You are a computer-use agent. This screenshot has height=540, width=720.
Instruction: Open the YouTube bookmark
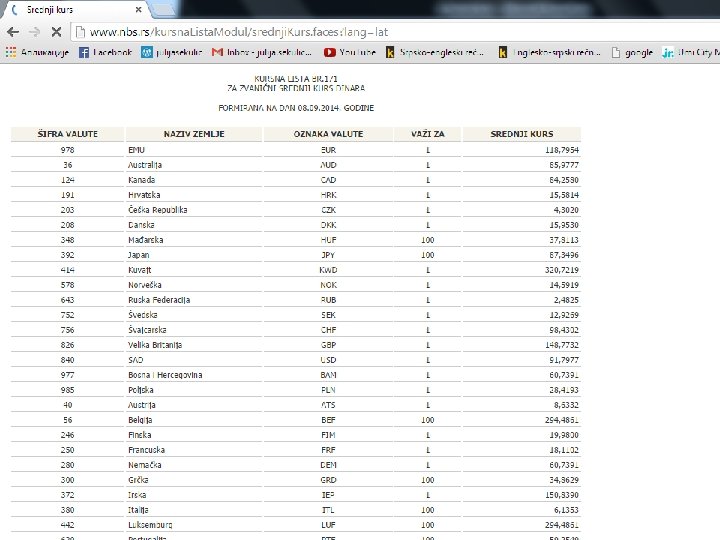click(x=349, y=52)
